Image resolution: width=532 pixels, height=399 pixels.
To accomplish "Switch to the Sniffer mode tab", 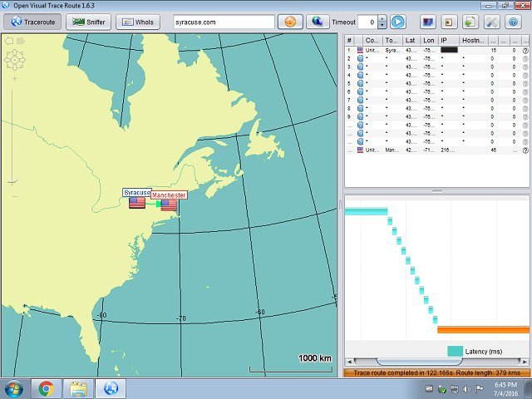I will pos(89,22).
